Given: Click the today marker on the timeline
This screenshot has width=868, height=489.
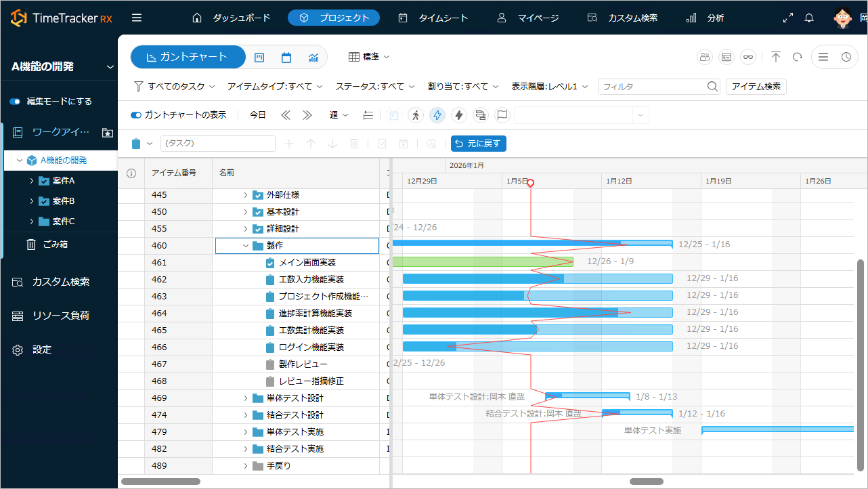Looking at the screenshot, I should 530,183.
